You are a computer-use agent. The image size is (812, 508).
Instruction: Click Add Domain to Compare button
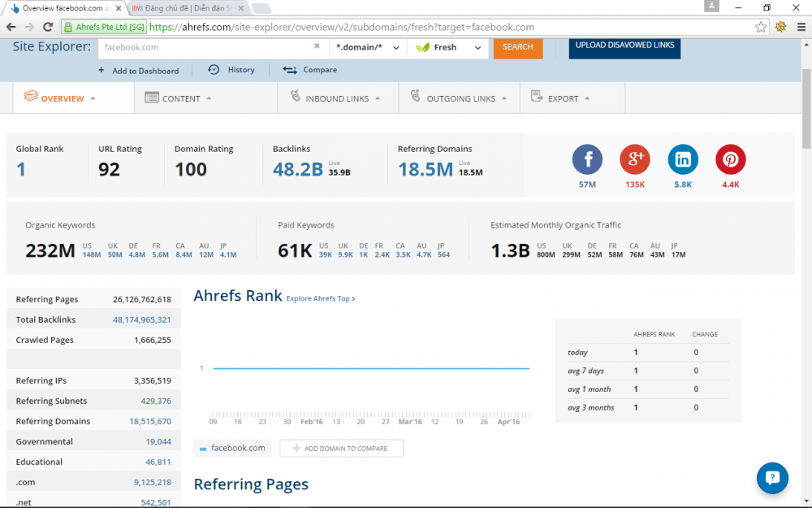[341, 449]
